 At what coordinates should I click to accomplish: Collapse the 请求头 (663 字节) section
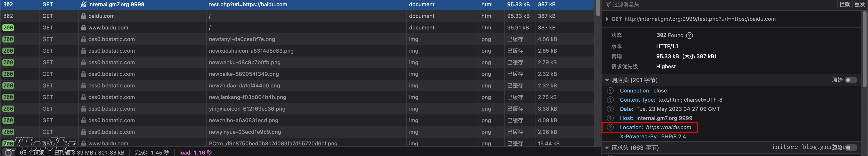tap(607, 148)
